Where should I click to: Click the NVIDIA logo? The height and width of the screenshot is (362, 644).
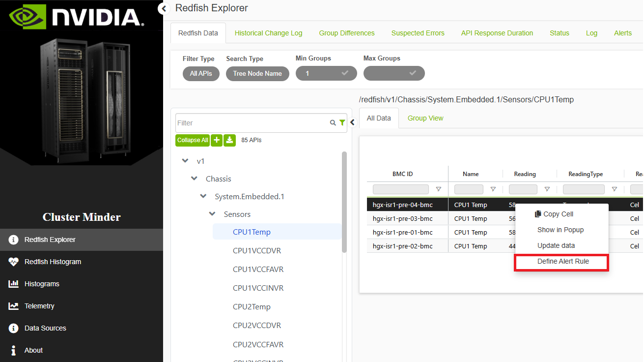pos(77,17)
